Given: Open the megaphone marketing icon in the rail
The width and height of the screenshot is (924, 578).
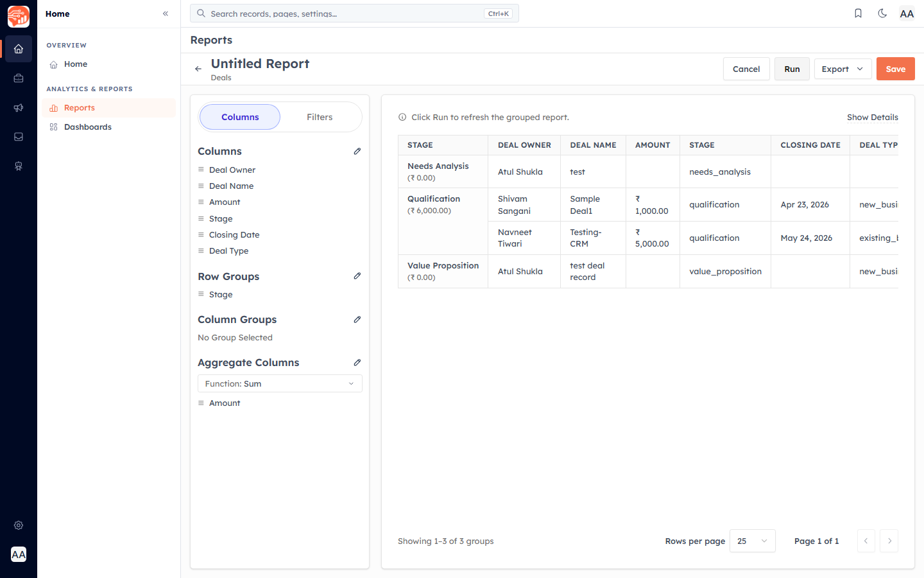Looking at the screenshot, I should 19,108.
